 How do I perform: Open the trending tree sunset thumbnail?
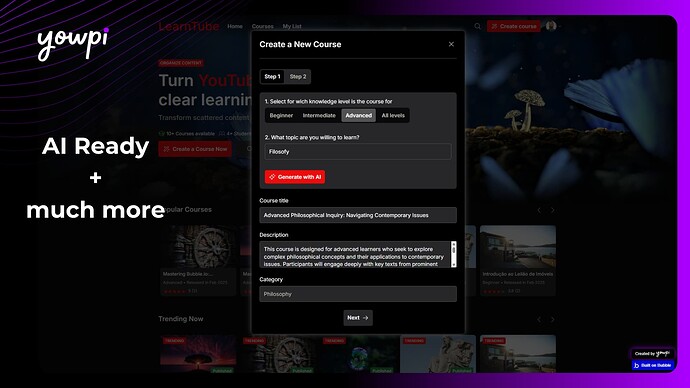[x=198, y=354]
